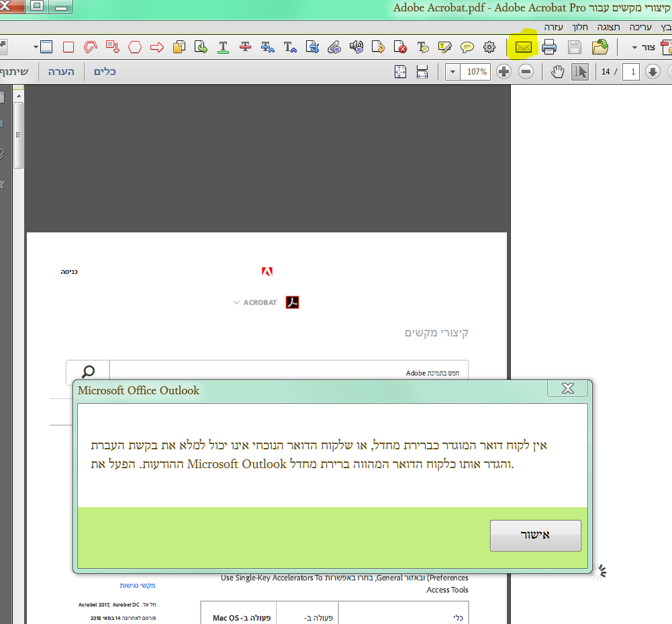
Task: Click the red Acrobat product icon
Action: click(x=292, y=302)
